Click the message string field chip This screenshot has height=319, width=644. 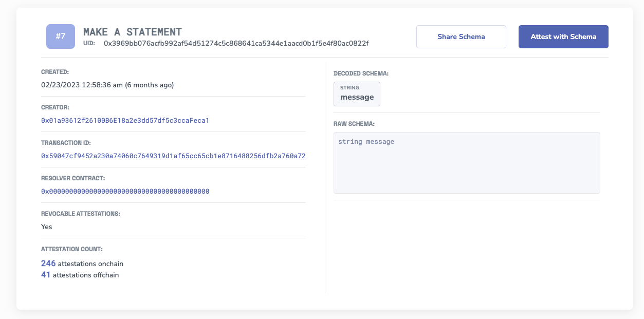pyautogui.click(x=357, y=94)
